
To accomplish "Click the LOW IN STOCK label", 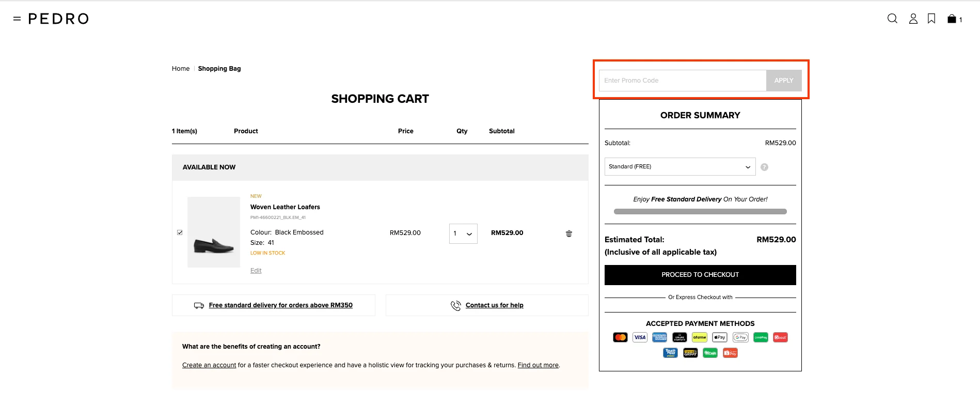I will coord(267,253).
